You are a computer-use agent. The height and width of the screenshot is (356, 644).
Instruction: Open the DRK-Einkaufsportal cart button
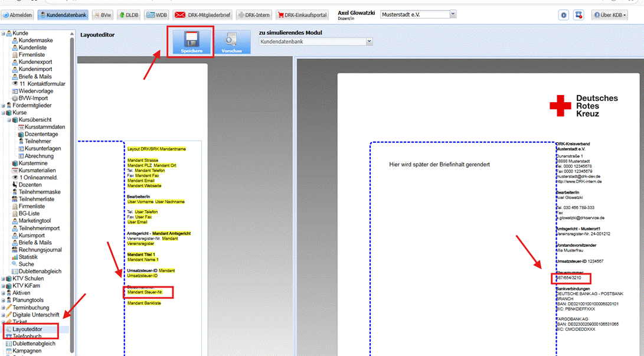point(302,15)
